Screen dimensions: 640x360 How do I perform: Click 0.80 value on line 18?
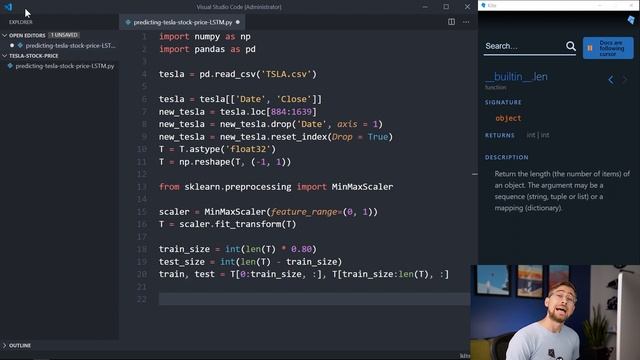coord(301,249)
